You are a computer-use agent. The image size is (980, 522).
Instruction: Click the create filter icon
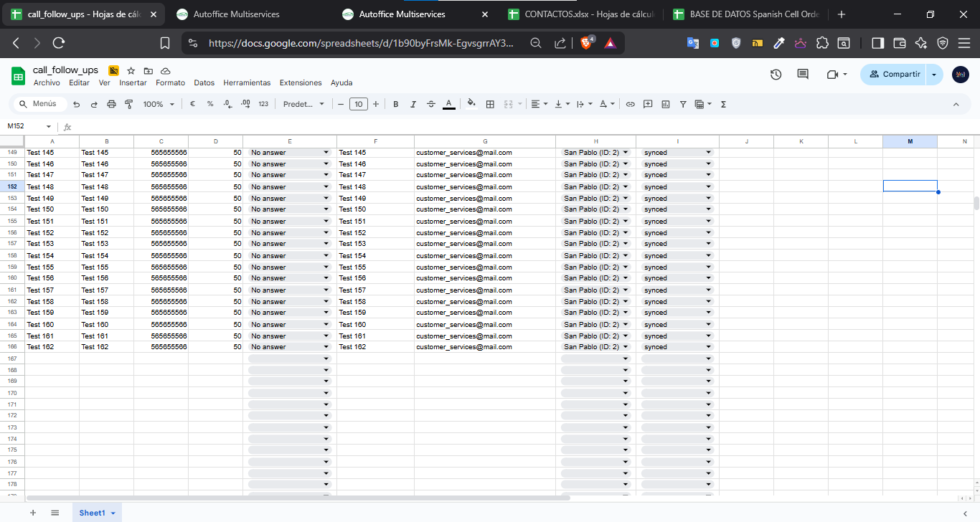(x=683, y=104)
